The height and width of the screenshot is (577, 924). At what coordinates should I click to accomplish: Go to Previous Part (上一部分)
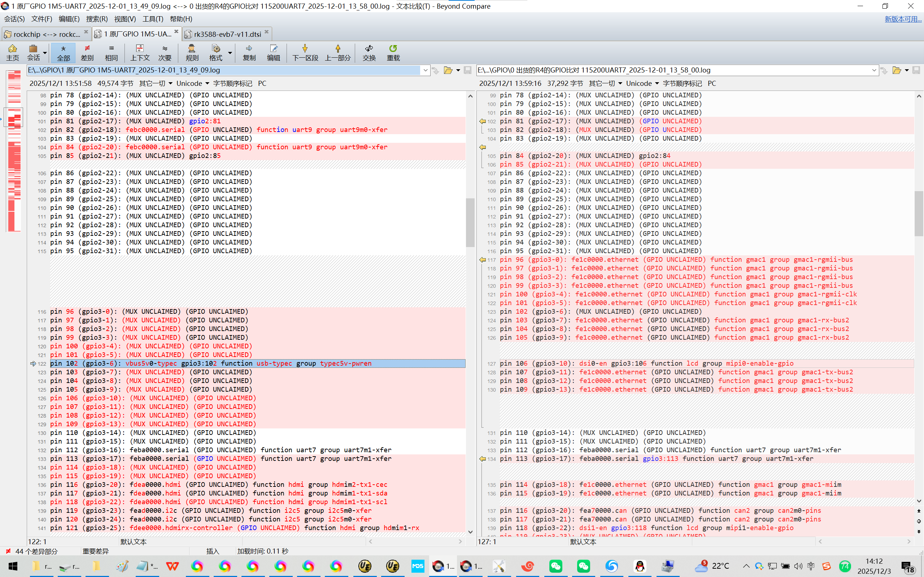pyautogui.click(x=337, y=52)
